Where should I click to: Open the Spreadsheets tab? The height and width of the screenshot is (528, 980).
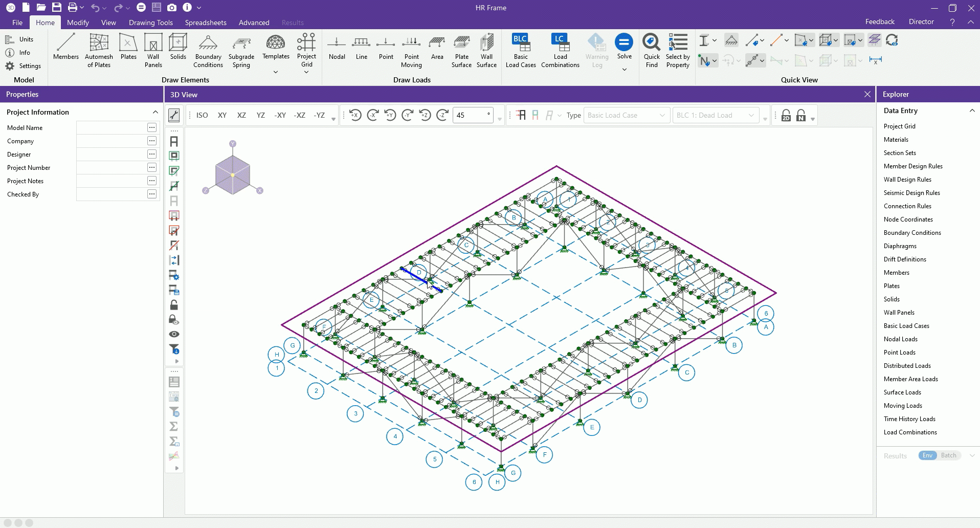point(205,22)
